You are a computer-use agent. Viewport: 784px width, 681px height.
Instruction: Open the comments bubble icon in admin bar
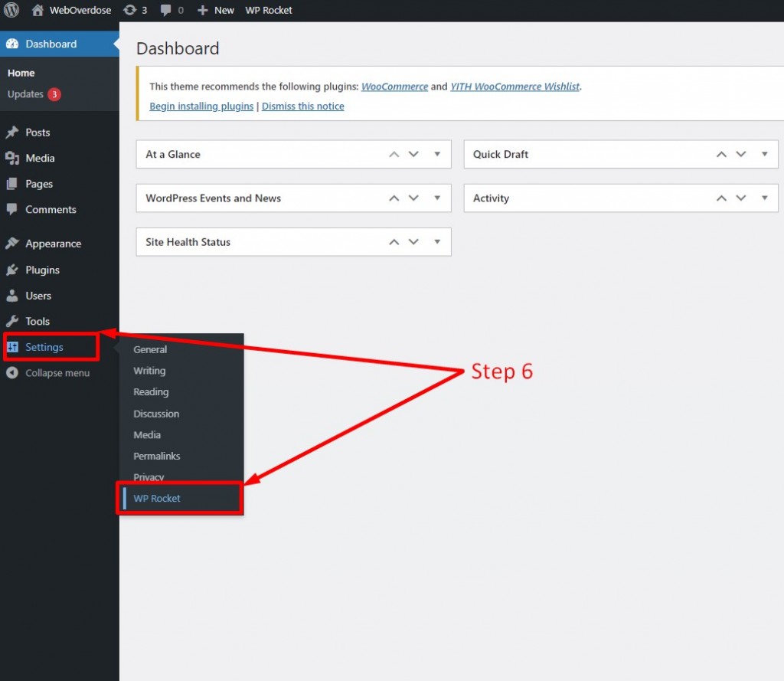click(165, 10)
